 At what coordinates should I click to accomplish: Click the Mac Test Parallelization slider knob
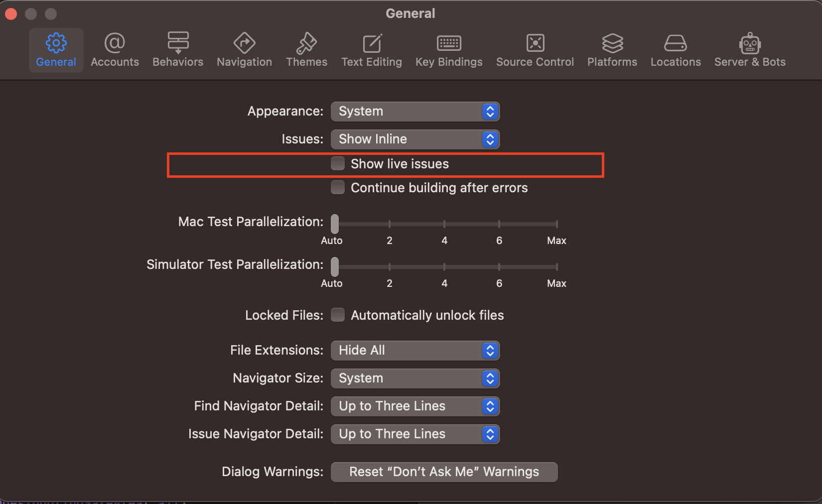(335, 224)
